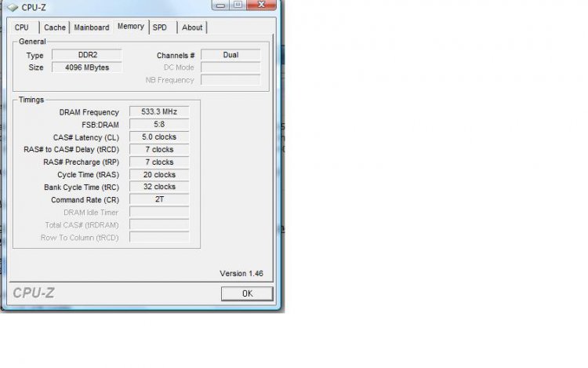Click the Command Rate (CR) label

pyautogui.click(x=85, y=200)
